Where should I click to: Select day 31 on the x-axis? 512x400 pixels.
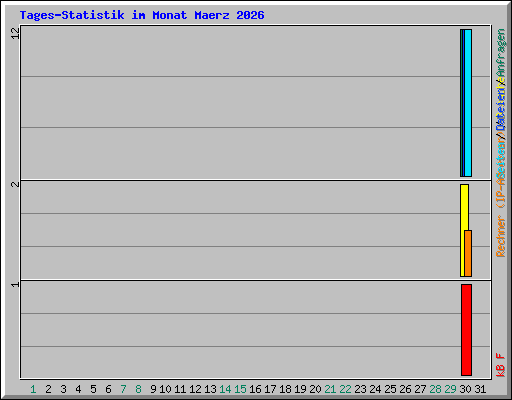point(480,389)
